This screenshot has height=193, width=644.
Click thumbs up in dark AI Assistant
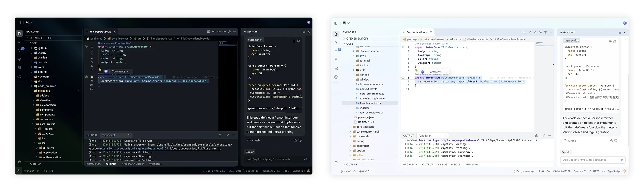point(295,140)
